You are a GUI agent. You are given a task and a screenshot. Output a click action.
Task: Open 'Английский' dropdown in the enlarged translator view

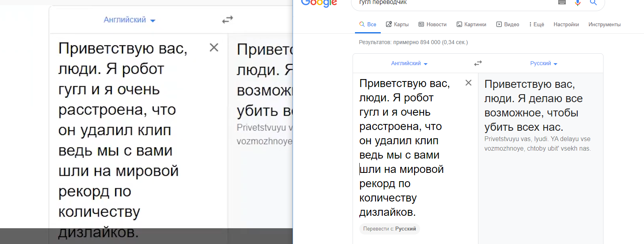[x=129, y=20]
